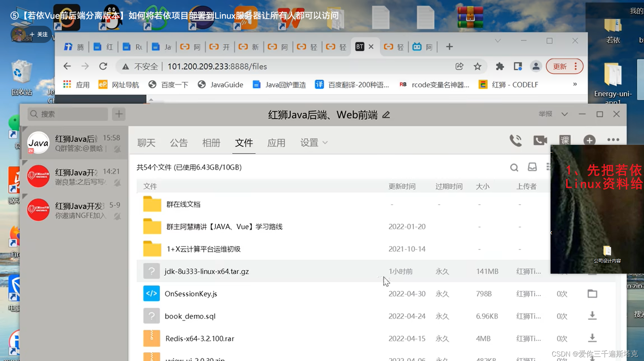Open 红狮Java后端 chat at 15:58
The width and height of the screenshot is (644, 361).
[x=74, y=143]
